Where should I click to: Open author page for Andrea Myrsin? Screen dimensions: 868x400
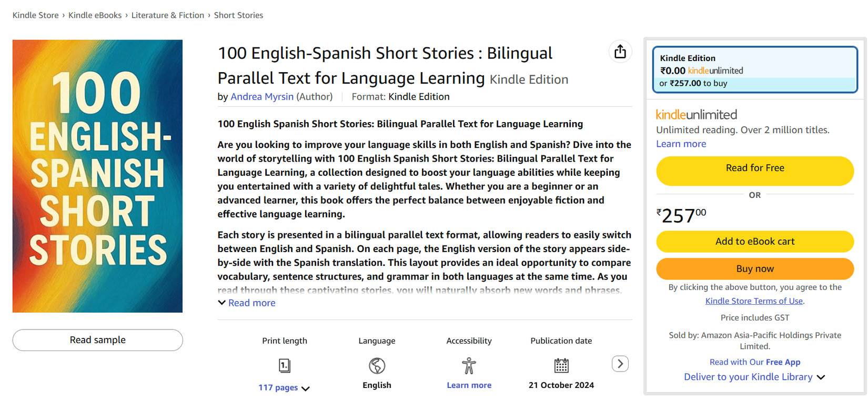click(262, 96)
